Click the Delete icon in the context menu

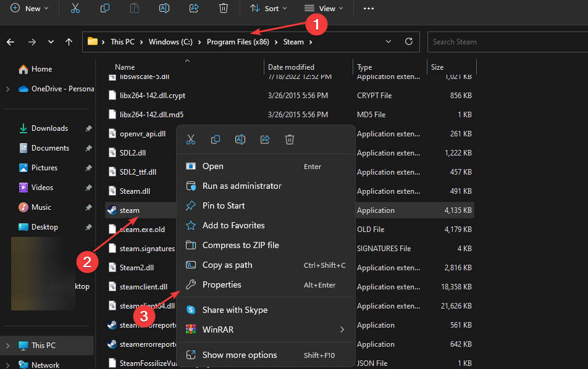click(x=290, y=139)
